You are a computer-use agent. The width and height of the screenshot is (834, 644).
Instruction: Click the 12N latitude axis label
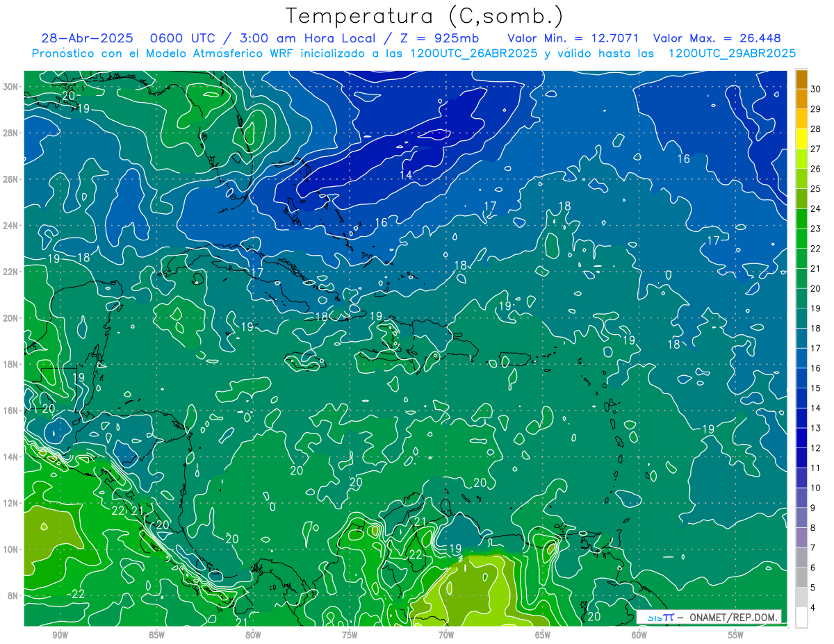click(x=10, y=502)
